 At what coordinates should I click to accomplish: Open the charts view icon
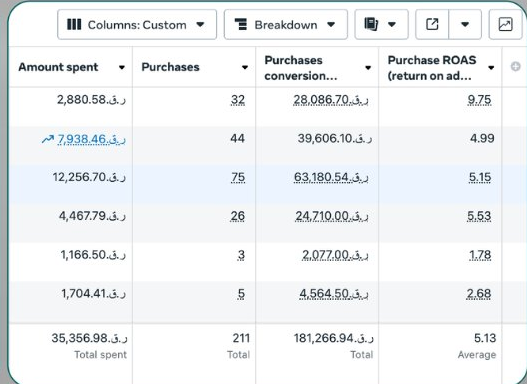[x=505, y=25]
